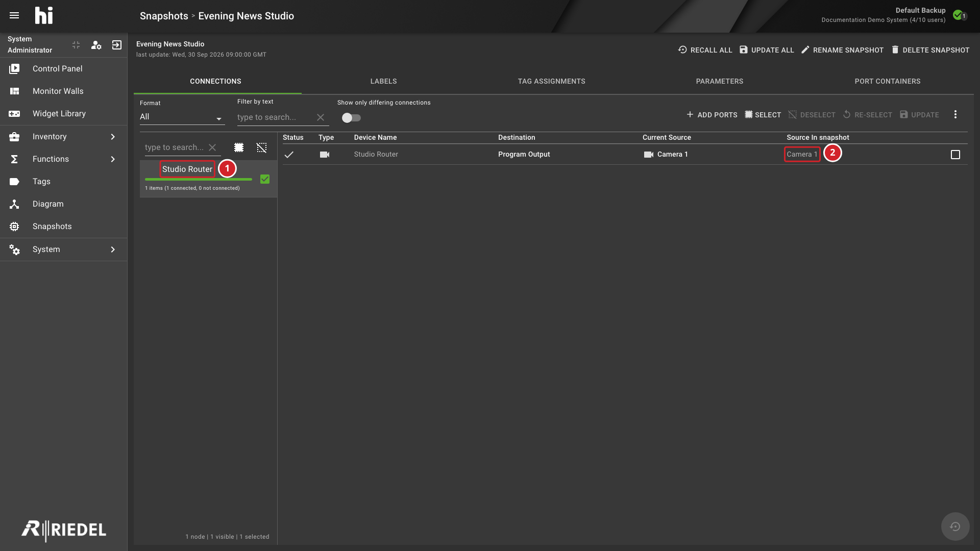Open user settings icon
The image size is (980, 551).
96,45
